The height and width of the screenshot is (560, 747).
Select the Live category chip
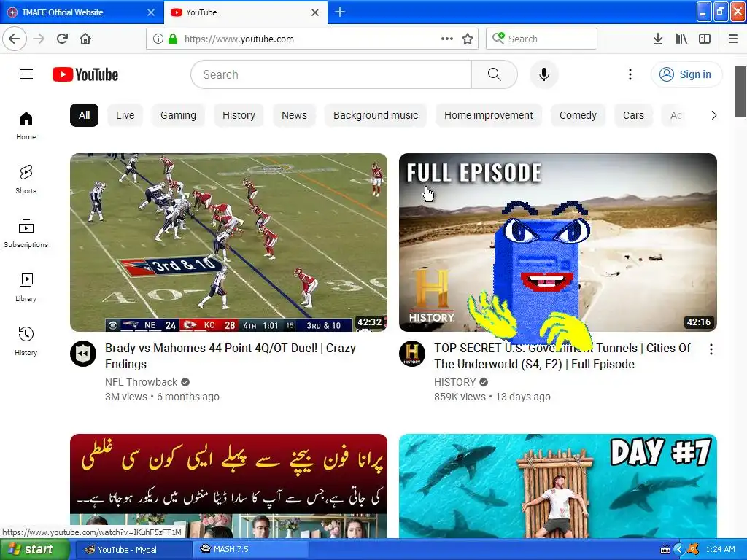125,115
